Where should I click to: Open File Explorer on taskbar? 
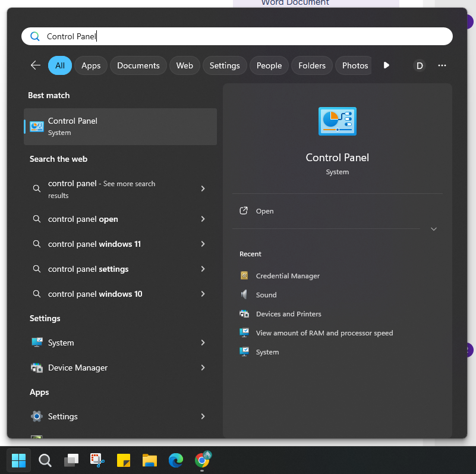[149, 460]
